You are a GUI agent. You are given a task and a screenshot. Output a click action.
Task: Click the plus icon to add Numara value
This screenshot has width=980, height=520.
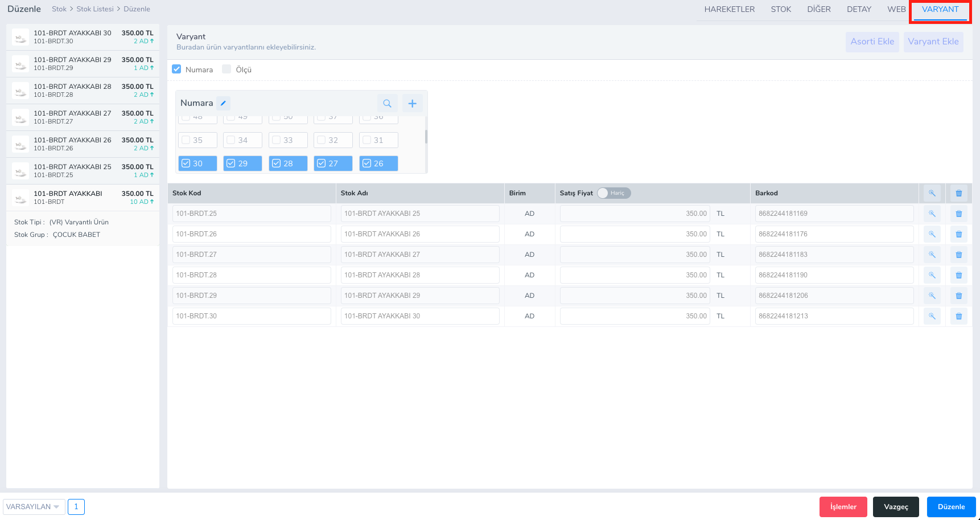pos(413,103)
